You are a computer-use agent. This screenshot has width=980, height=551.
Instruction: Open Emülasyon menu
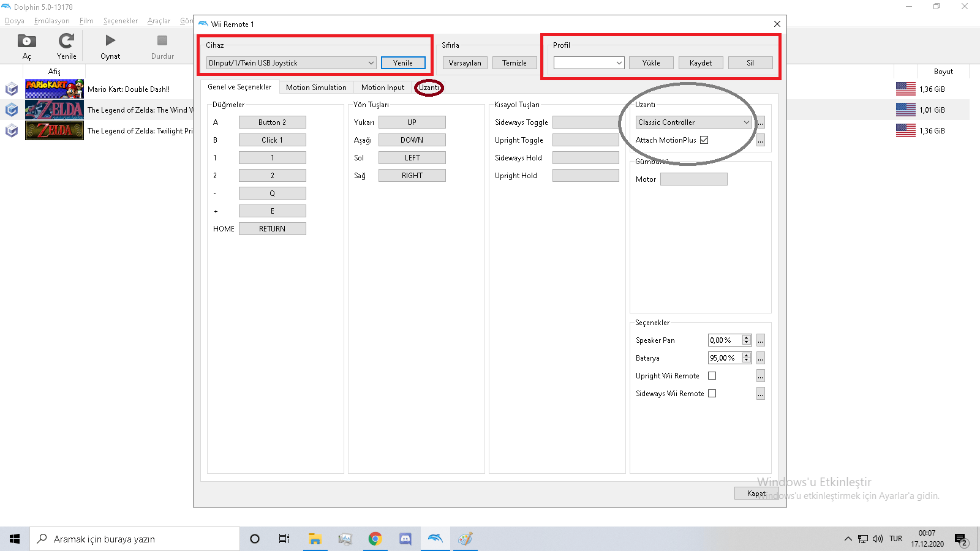pyautogui.click(x=52, y=21)
